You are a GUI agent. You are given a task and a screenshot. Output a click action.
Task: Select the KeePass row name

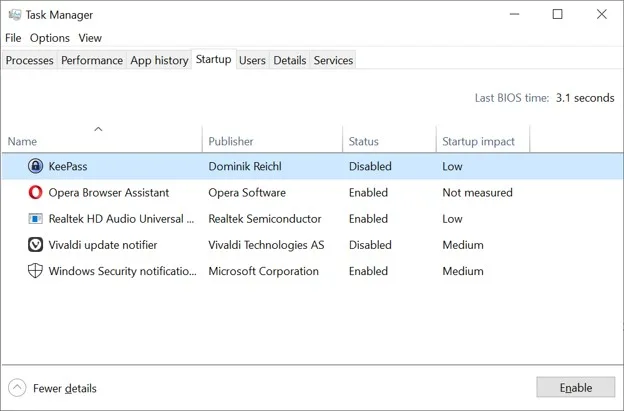tap(68, 166)
